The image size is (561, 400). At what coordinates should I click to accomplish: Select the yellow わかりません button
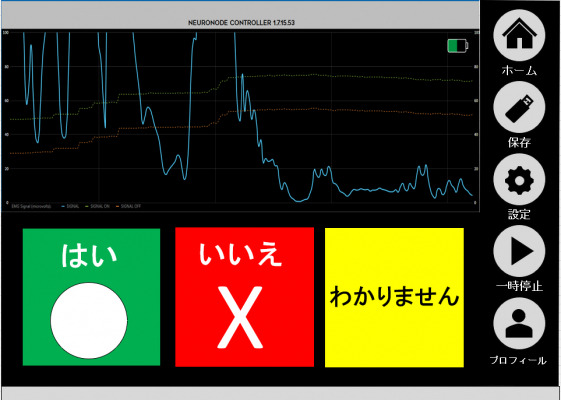(394, 297)
